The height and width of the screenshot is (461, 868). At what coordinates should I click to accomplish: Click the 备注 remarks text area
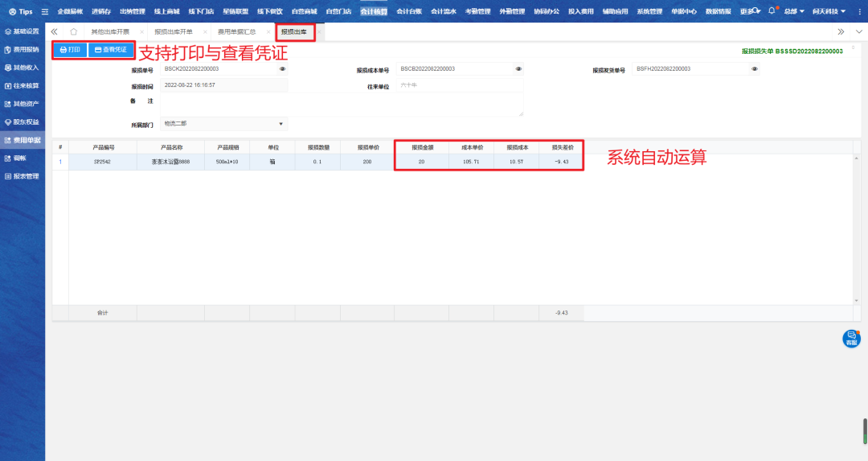[x=341, y=104]
